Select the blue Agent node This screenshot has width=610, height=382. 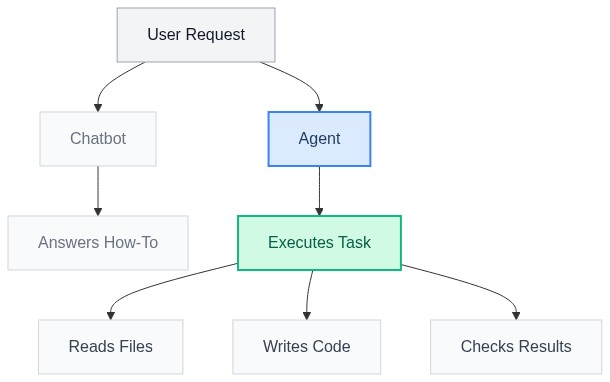[319, 139]
